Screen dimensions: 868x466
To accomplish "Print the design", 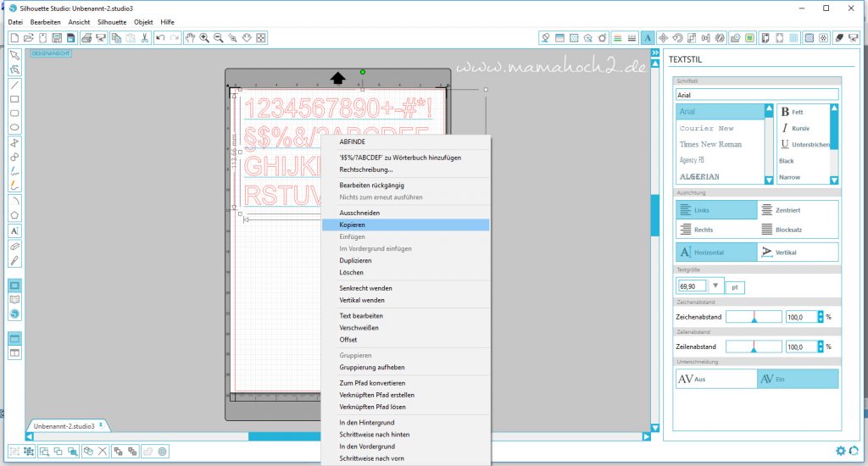I will (x=86, y=37).
